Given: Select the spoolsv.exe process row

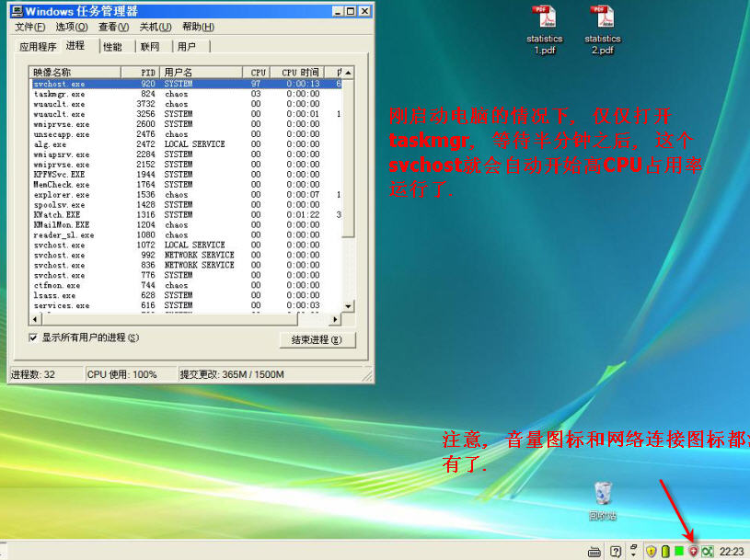Looking at the screenshot, I should 186,205.
